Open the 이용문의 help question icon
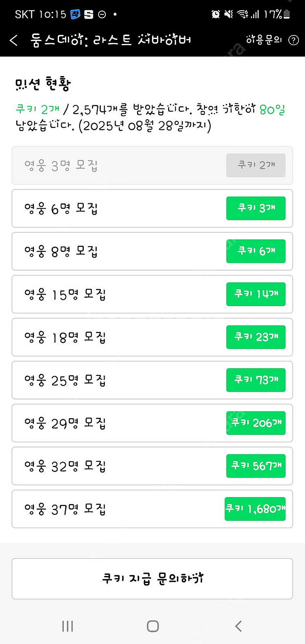The height and width of the screenshot is (644, 305). 293,40
